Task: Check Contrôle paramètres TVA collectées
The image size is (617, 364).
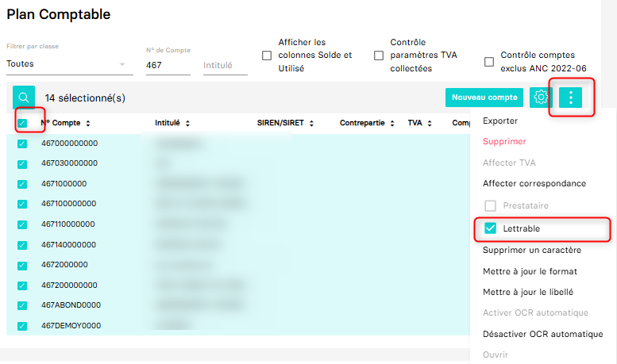Action: [379, 56]
